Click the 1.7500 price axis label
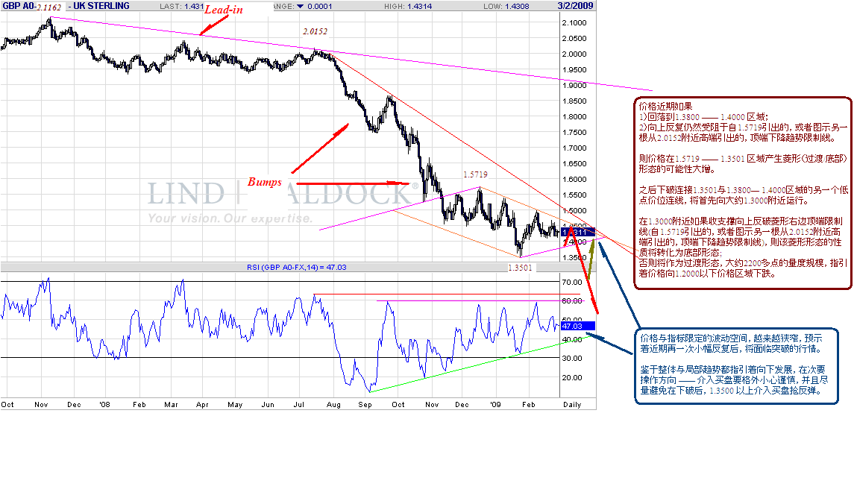Image resolution: width=854 pixels, height=504 pixels. click(x=574, y=132)
